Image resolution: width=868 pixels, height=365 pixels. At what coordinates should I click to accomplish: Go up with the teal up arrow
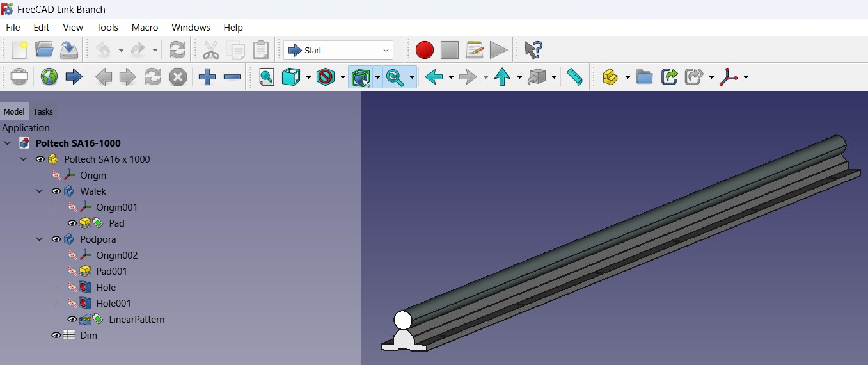tap(502, 77)
